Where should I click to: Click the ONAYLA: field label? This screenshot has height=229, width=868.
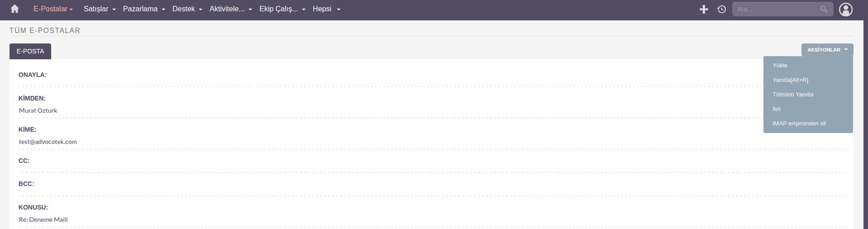33,75
